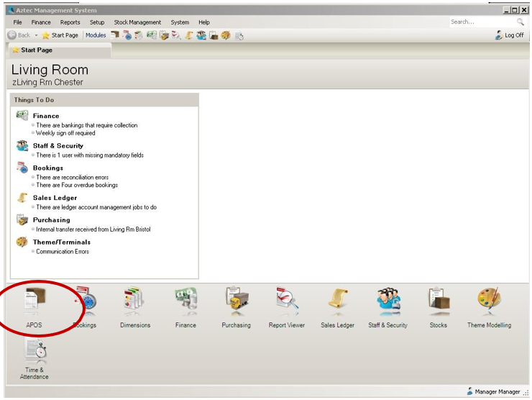
Task: Launch the Finance module icon
Action: click(185, 303)
